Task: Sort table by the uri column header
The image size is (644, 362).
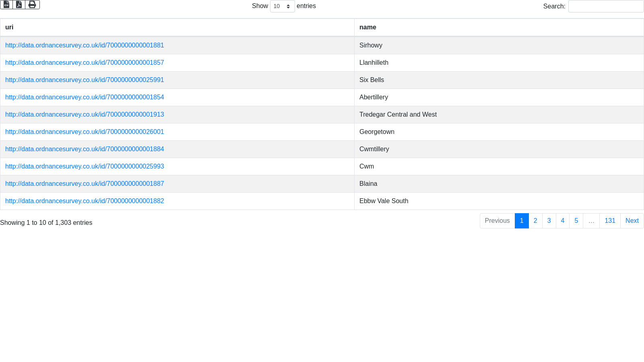Action: 9,27
